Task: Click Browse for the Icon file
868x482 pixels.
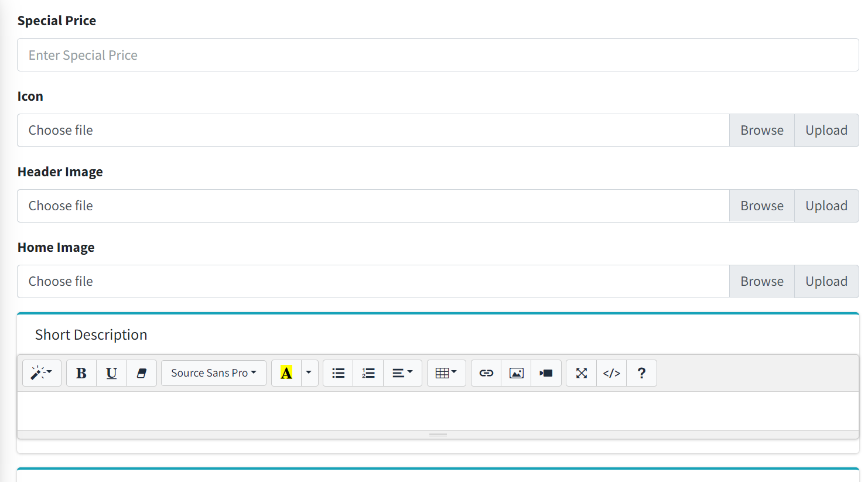Action: (761, 130)
